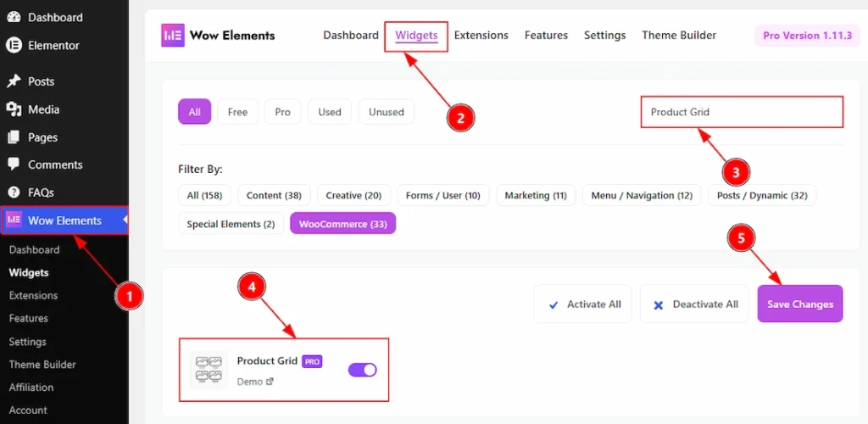Click the Demo external link icon
This screenshot has width=868, height=424.
coord(270,382)
